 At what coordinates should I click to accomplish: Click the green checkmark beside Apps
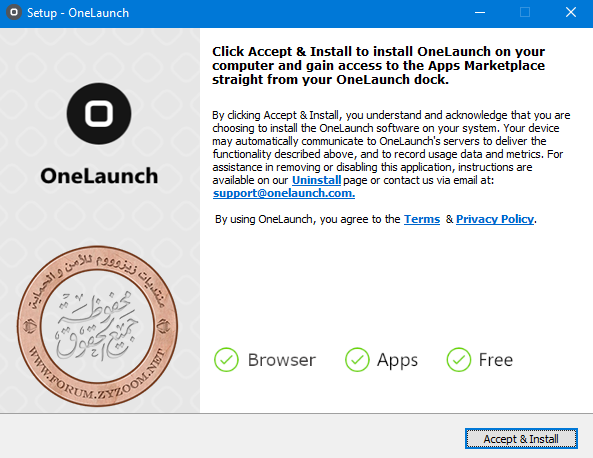click(x=357, y=359)
